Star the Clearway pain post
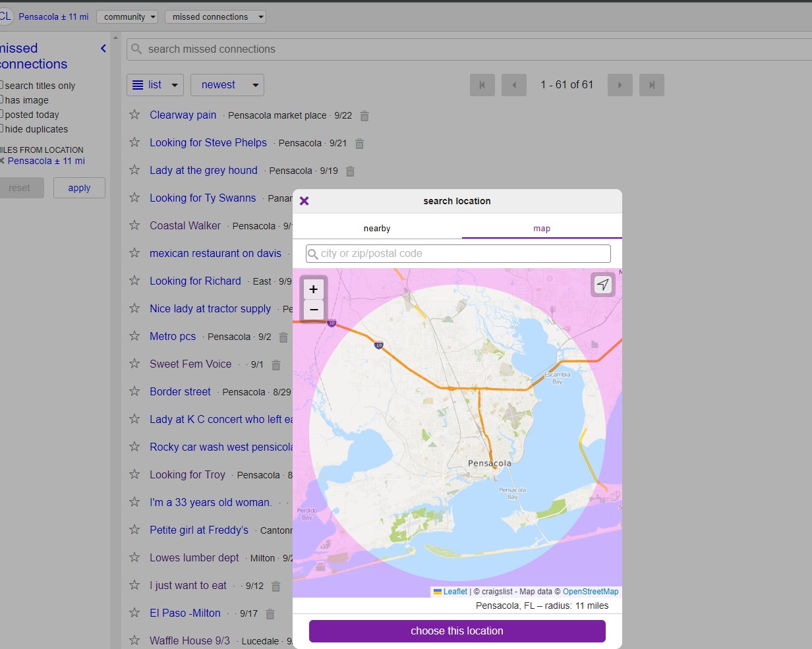This screenshot has height=649, width=812. point(134,115)
